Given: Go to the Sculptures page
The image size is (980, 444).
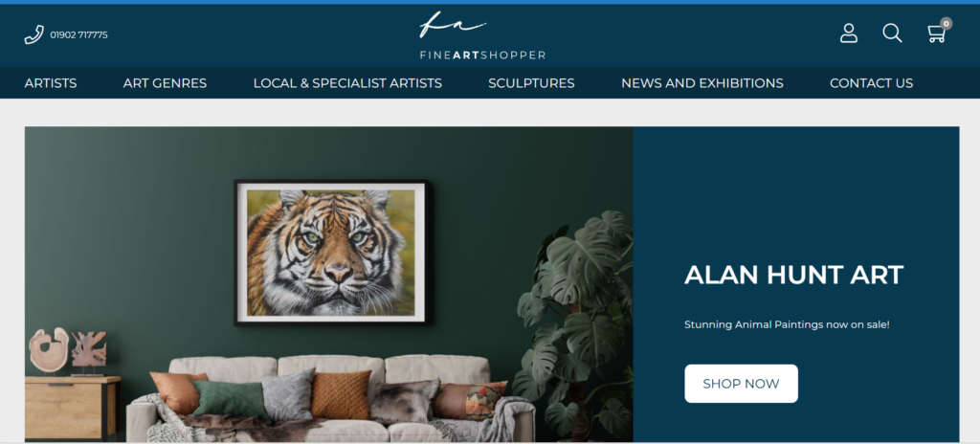Looking at the screenshot, I should point(531,83).
